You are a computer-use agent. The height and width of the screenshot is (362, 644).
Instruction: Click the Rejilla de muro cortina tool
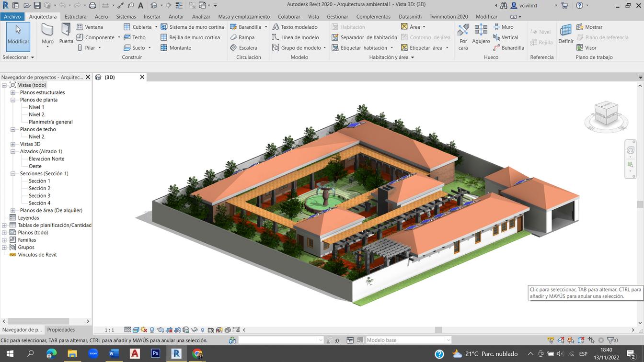point(190,37)
